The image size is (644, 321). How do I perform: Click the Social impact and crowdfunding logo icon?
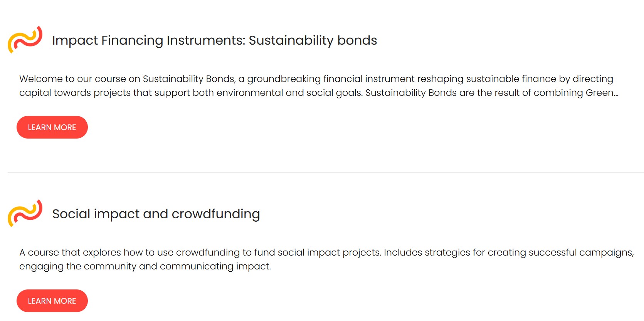(25, 213)
